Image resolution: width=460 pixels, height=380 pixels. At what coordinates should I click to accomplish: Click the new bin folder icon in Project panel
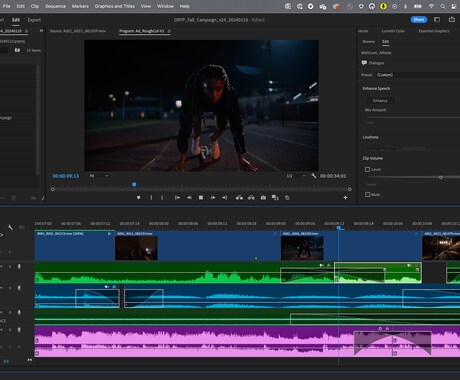[17, 50]
